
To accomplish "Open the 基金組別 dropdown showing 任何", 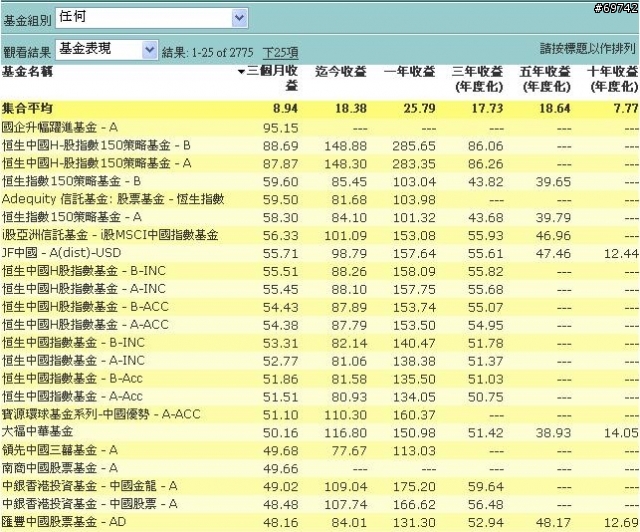I will point(151,18).
